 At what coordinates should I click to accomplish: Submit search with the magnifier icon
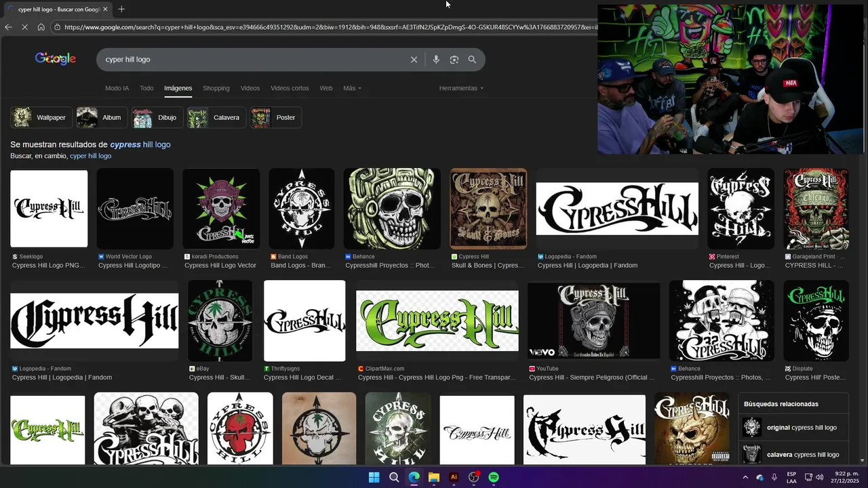(x=472, y=60)
